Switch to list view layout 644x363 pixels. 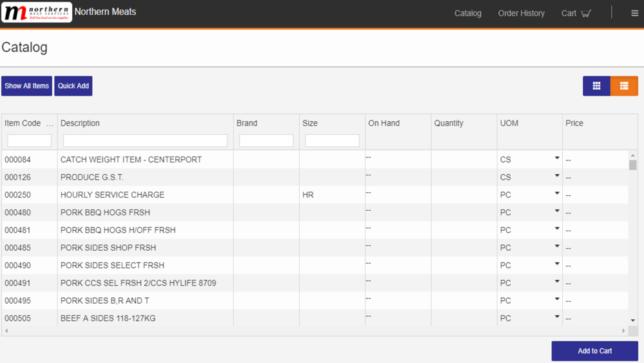click(x=624, y=86)
